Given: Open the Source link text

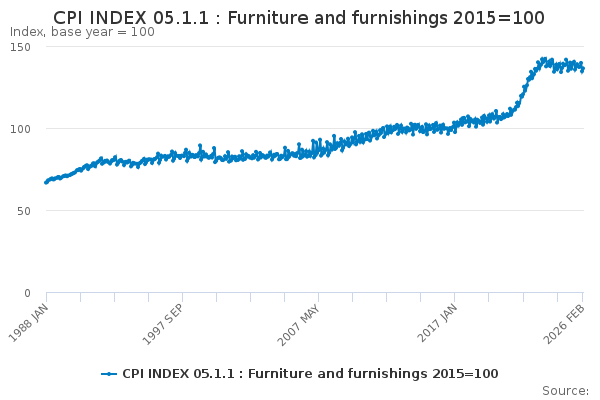Looking at the screenshot, I should pyautogui.click(x=565, y=391).
